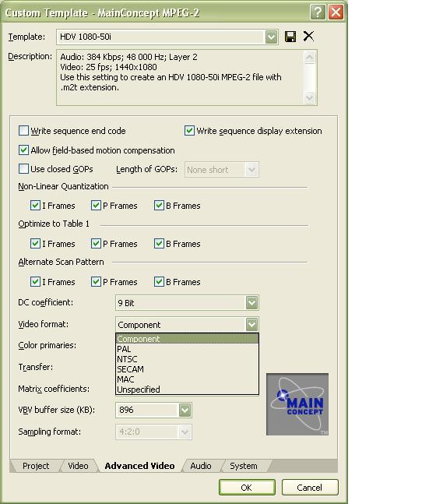The width and height of the screenshot is (443, 504).
Task: Switch to the Audio tab
Action: click(x=201, y=466)
